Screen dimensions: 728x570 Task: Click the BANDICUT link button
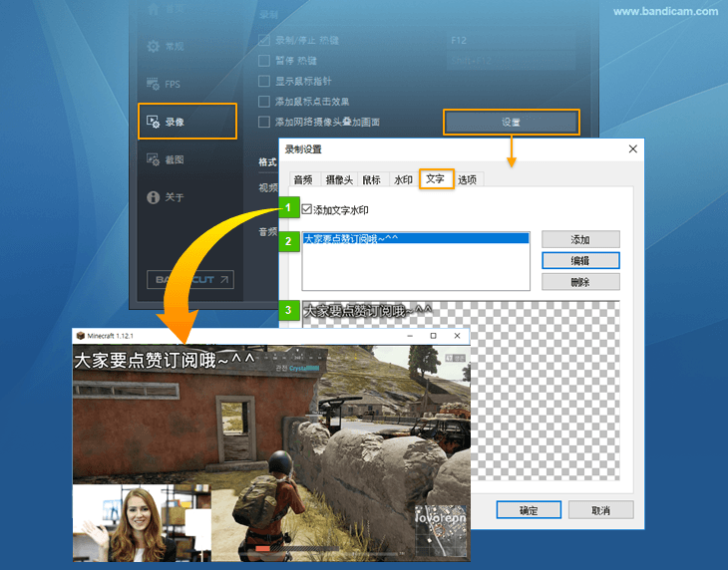[x=190, y=279]
